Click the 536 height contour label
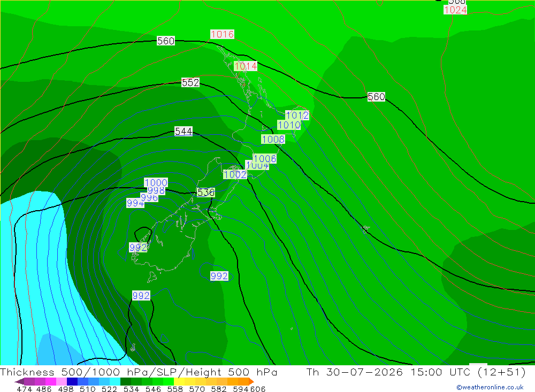The image size is (535, 392). click(x=206, y=193)
